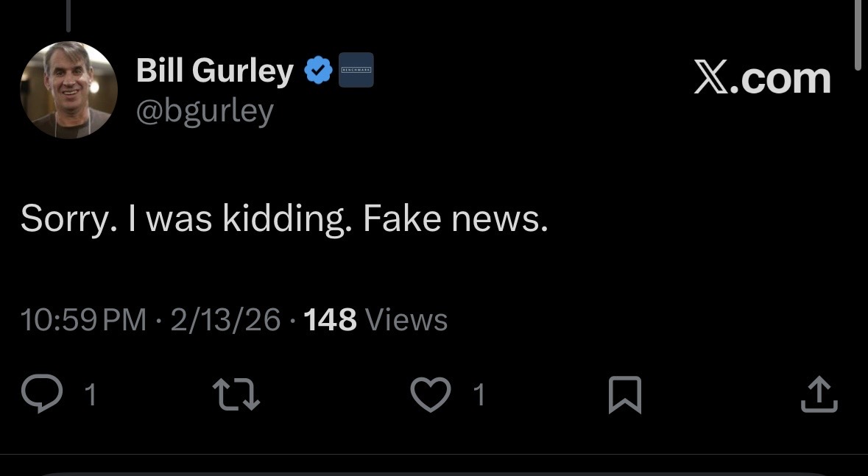Open the @bgurley handle link
This screenshot has height=476, width=868.
[x=205, y=111]
